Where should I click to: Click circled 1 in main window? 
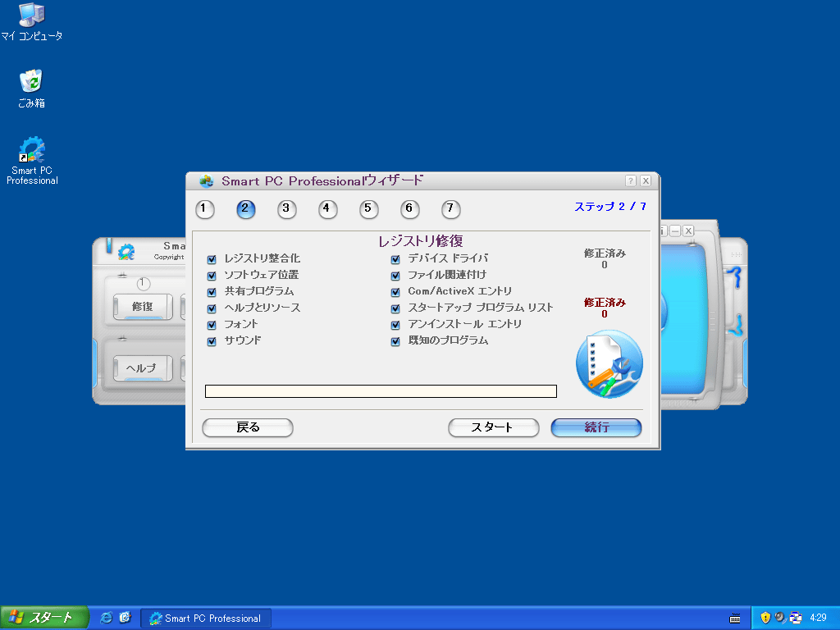(x=143, y=283)
